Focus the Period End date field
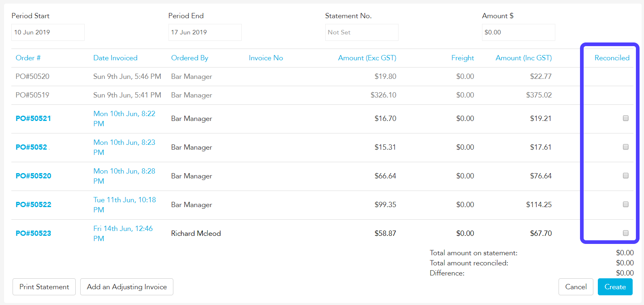The image size is (644, 305). click(x=205, y=32)
